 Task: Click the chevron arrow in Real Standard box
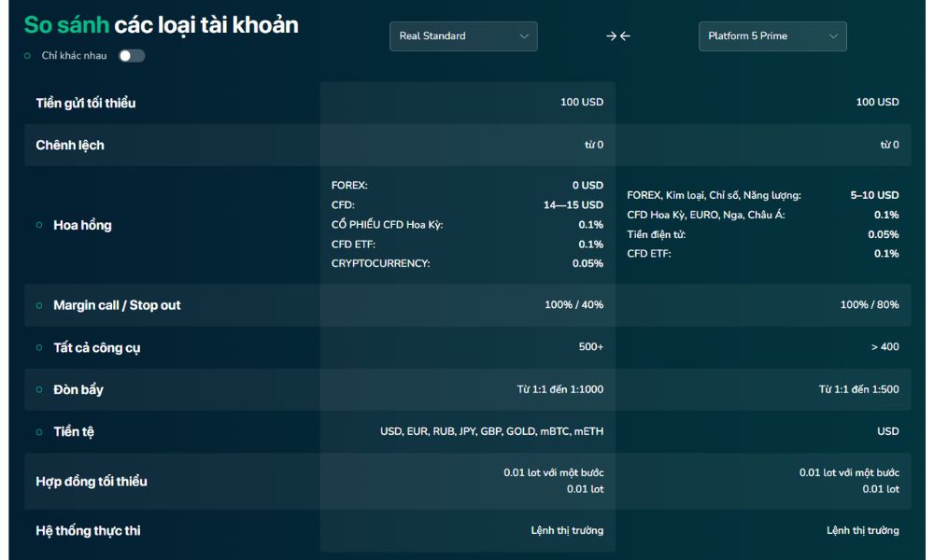[x=523, y=36]
